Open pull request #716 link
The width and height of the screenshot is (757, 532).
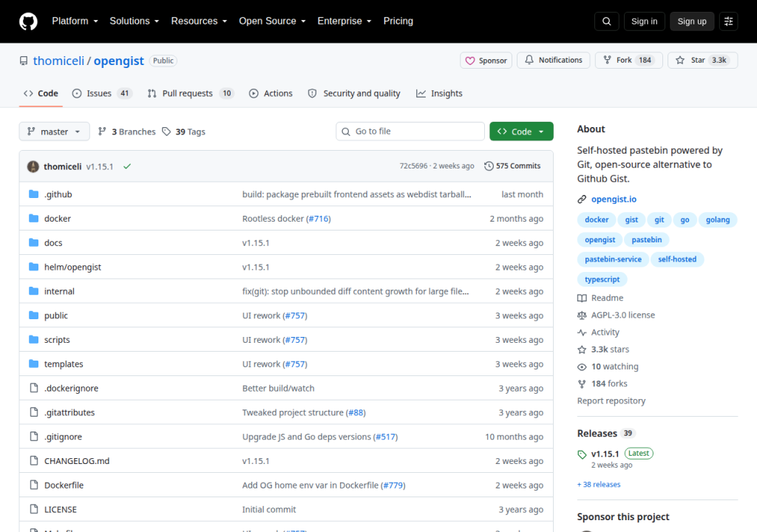click(319, 218)
